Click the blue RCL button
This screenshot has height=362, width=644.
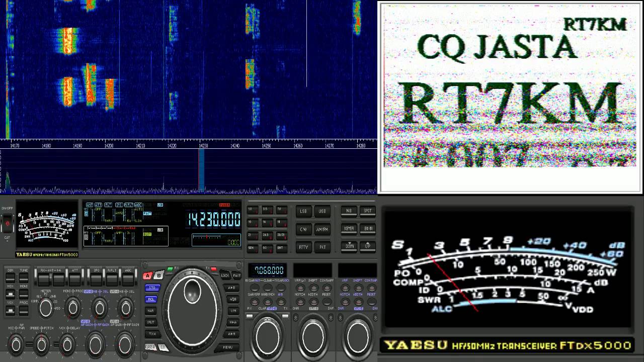click(151, 299)
